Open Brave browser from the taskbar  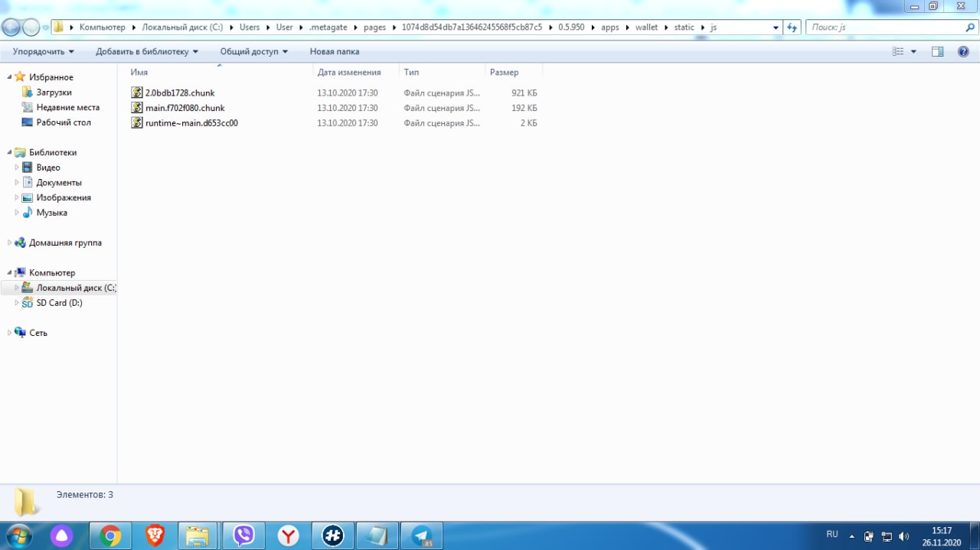pyautogui.click(x=155, y=535)
